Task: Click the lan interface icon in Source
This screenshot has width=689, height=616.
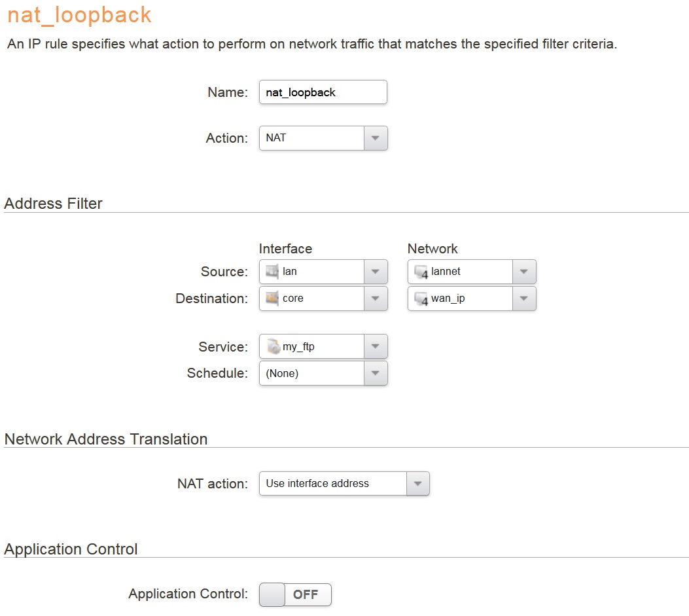Action: pos(272,271)
